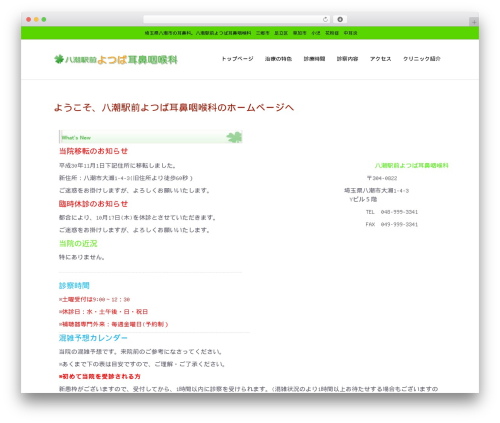The image size is (500, 423).
Task: Open the クリニック紹介 menu item
Action: [422, 59]
